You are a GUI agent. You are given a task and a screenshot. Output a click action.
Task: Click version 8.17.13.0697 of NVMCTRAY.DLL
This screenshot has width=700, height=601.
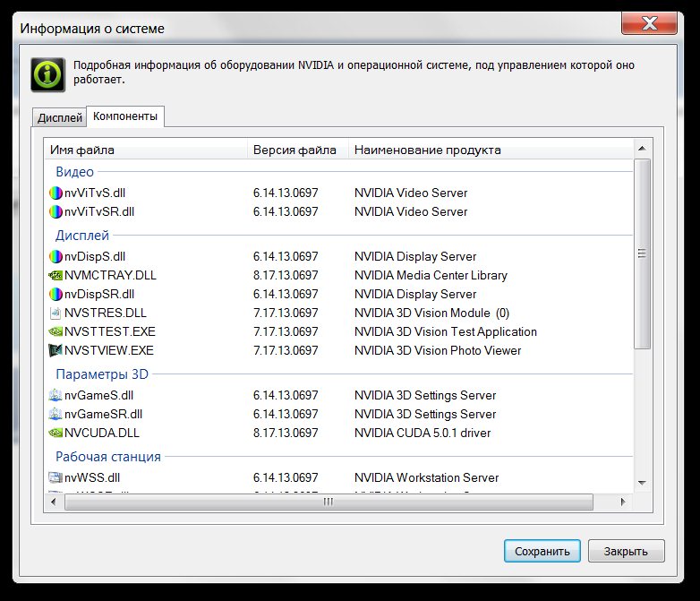pos(286,275)
